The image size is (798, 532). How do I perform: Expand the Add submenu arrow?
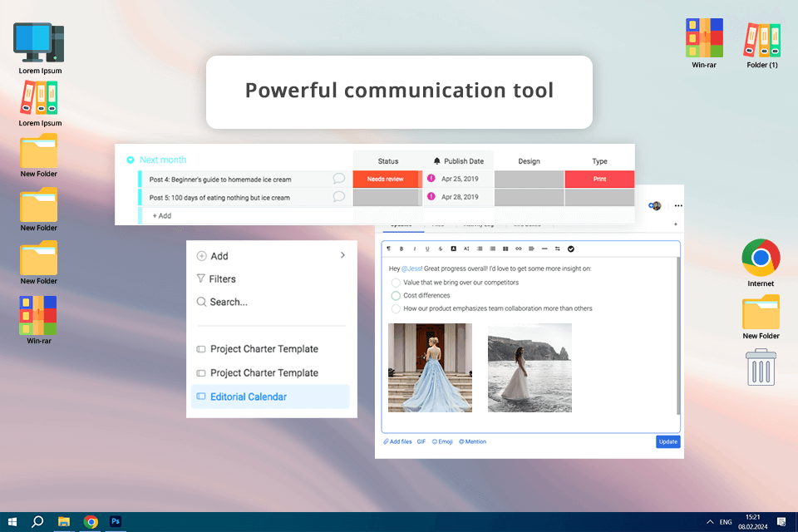[342, 255]
